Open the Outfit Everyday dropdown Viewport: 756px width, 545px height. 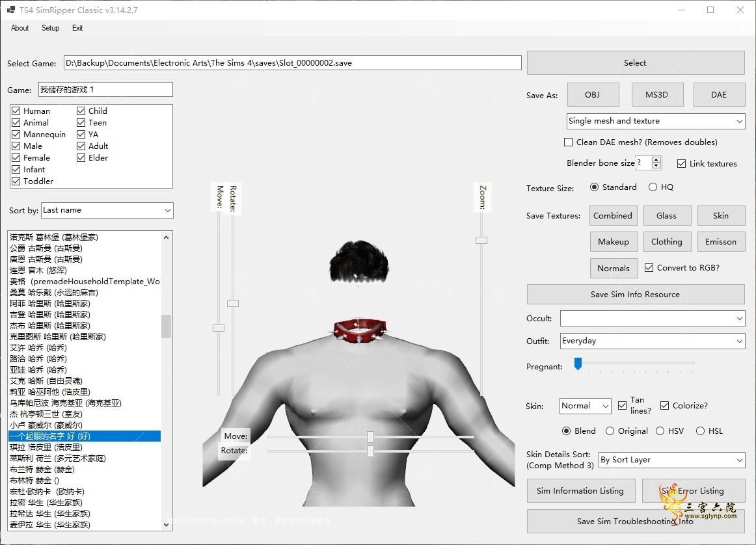point(653,341)
